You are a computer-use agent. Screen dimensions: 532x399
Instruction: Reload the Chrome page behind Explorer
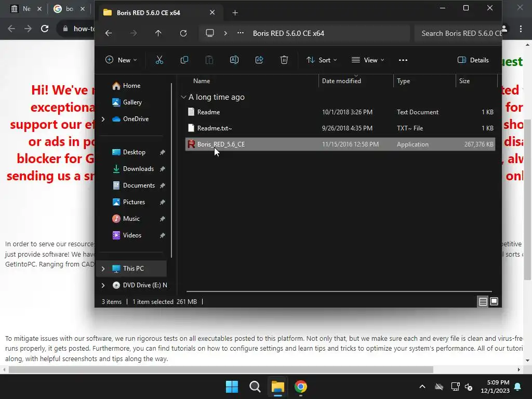point(45,29)
